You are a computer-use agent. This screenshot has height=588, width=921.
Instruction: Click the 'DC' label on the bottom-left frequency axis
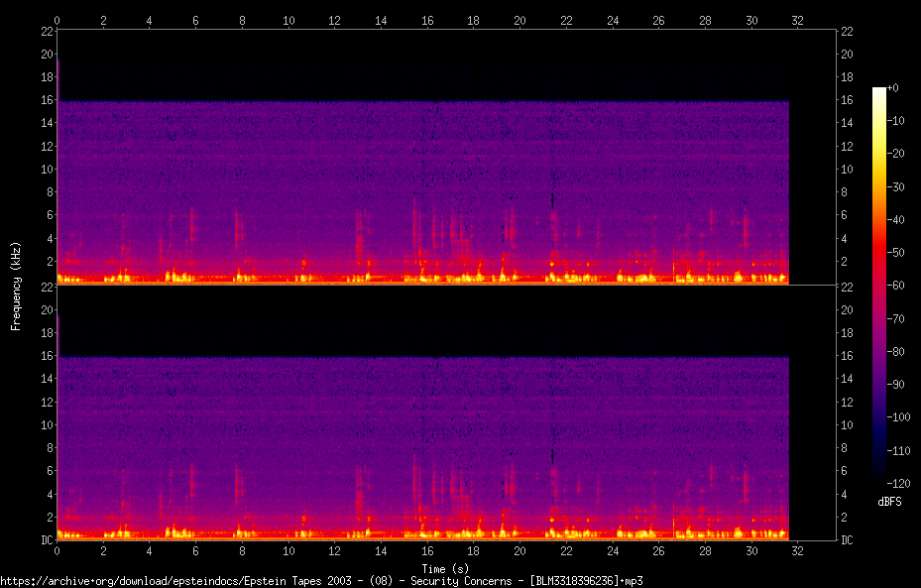click(x=45, y=540)
